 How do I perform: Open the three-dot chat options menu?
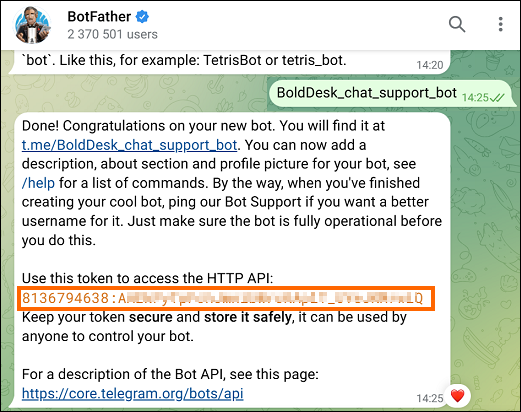click(500, 24)
